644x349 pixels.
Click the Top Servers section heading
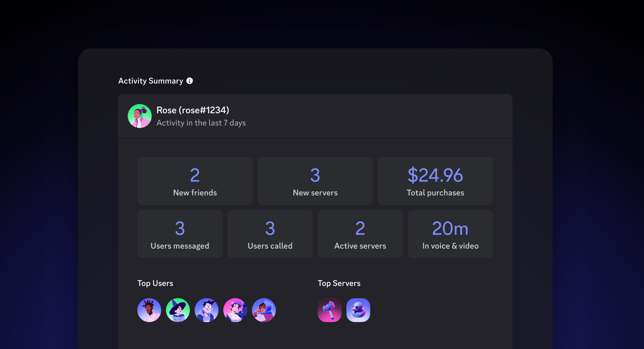tap(339, 283)
